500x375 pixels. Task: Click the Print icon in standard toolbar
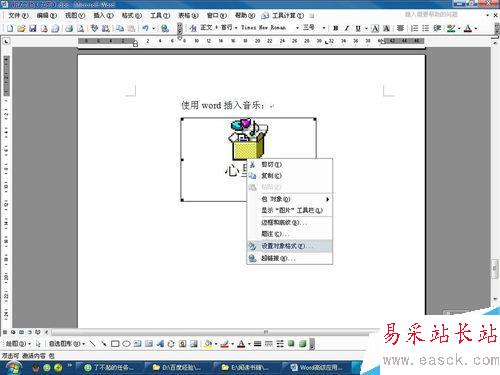(69, 28)
